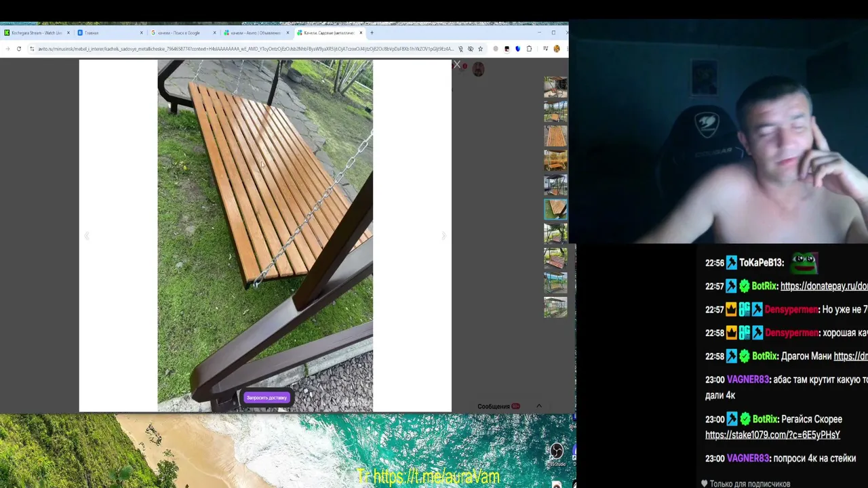Go forward in the browser
The height and width of the screenshot is (488, 868).
pos(8,49)
